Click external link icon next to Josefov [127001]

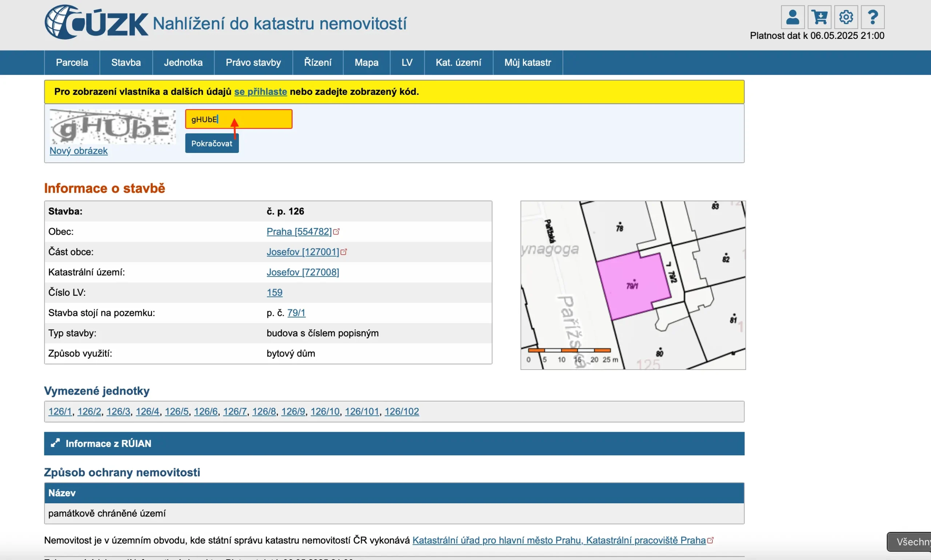click(x=344, y=252)
